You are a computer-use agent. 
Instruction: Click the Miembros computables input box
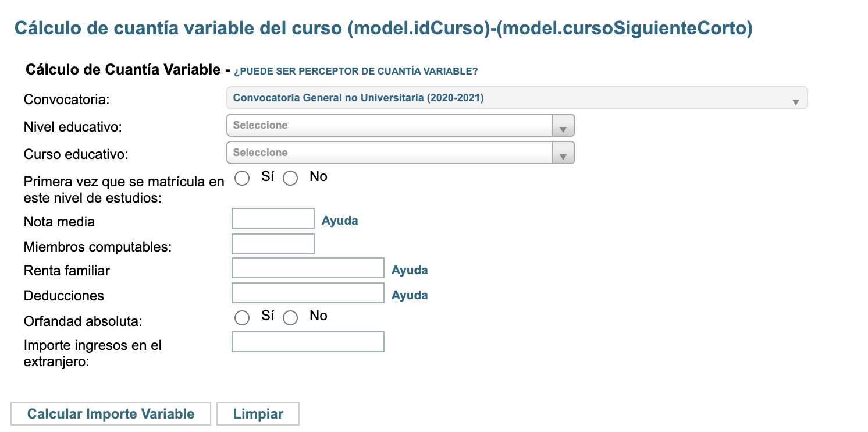click(x=272, y=243)
